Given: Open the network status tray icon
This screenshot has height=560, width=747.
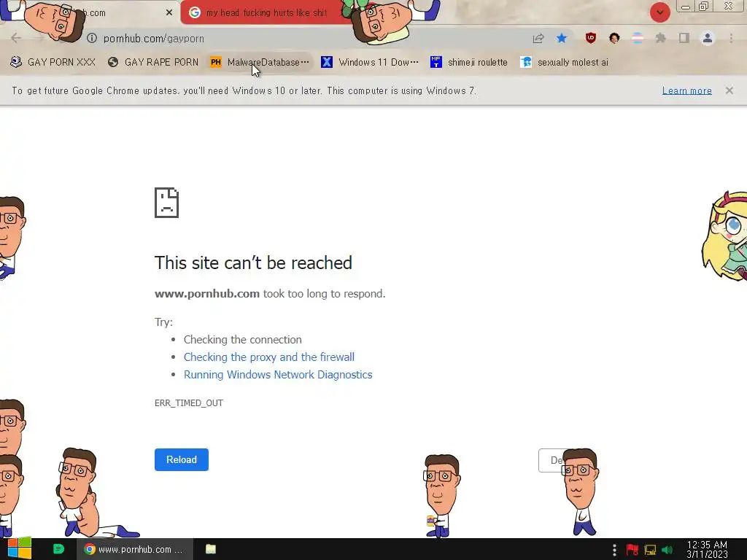Looking at the screenshot, I should [x=650, y=550].
